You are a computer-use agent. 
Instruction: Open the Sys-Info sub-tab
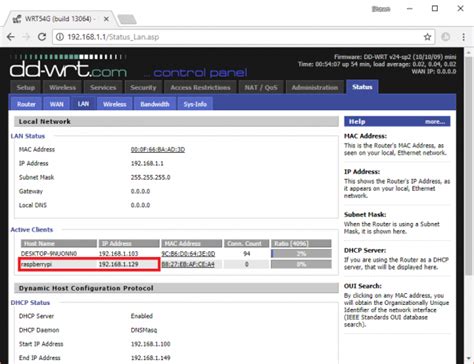[195, 104]
